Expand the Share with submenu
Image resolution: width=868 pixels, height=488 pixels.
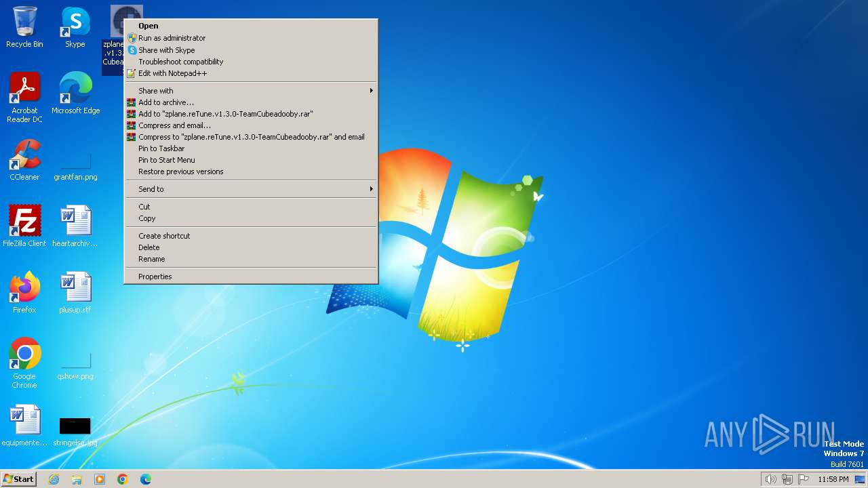[x=251, y=91]
